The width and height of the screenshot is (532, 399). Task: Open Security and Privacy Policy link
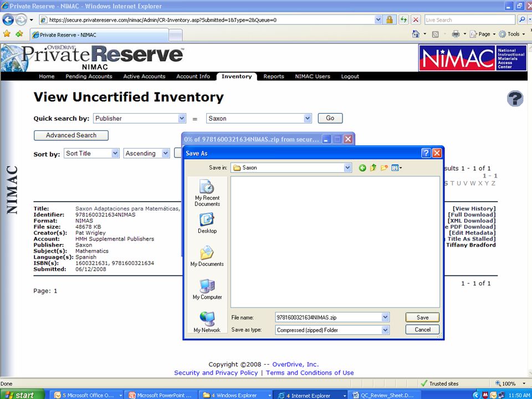click(216, 372)
